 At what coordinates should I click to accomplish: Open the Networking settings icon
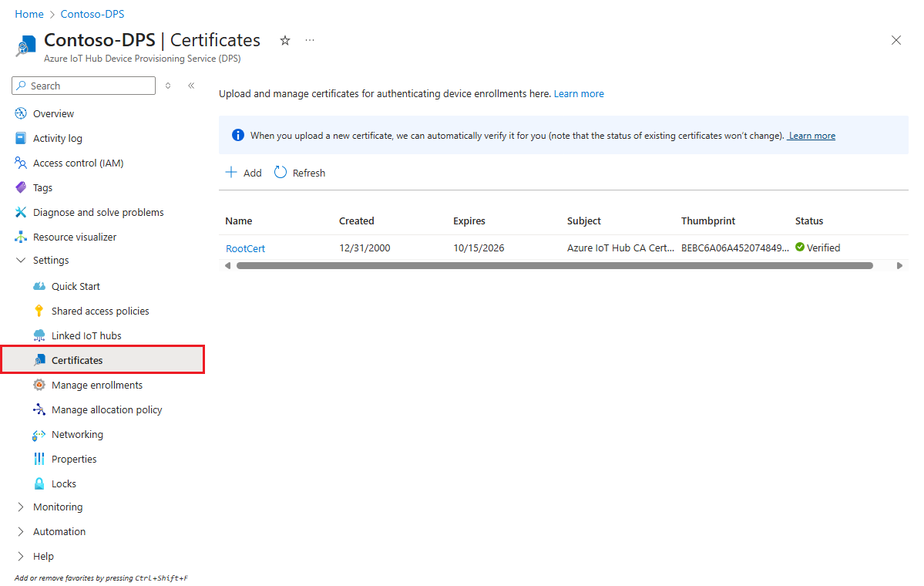(38, 434)
